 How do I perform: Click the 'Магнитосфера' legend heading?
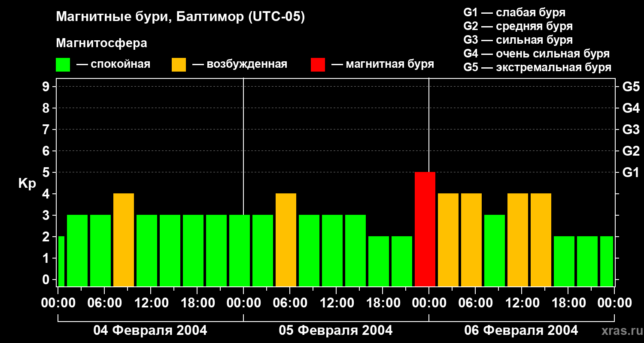pos(101,43)
